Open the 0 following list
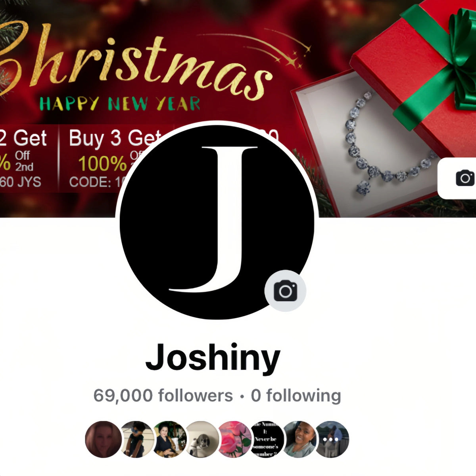Screen dimensions: 476x476 296,395
